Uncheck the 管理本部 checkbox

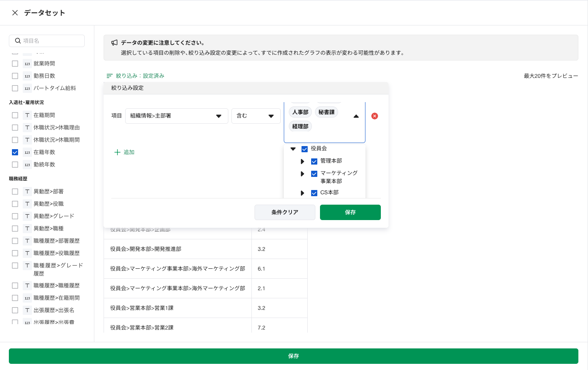coord(314,161)
